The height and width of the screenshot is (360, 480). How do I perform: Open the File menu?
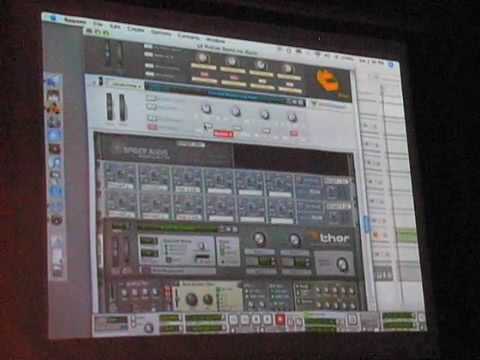[98, 24]
